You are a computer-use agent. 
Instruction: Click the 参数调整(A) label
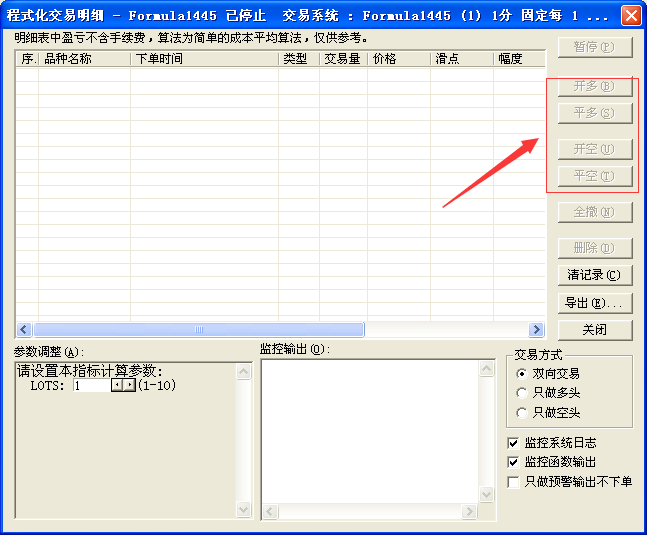coord(49,352)
